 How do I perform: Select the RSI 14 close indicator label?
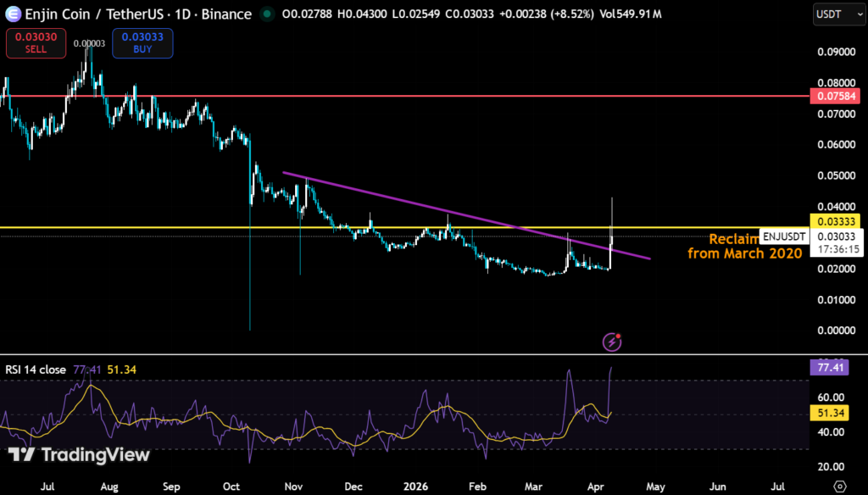[x=34, y=370]
